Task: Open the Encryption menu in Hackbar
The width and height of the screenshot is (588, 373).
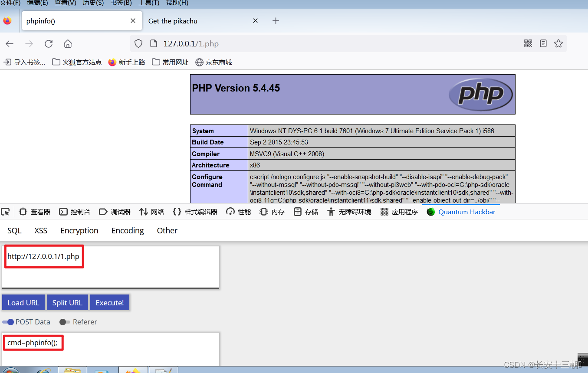Action: 79,231
